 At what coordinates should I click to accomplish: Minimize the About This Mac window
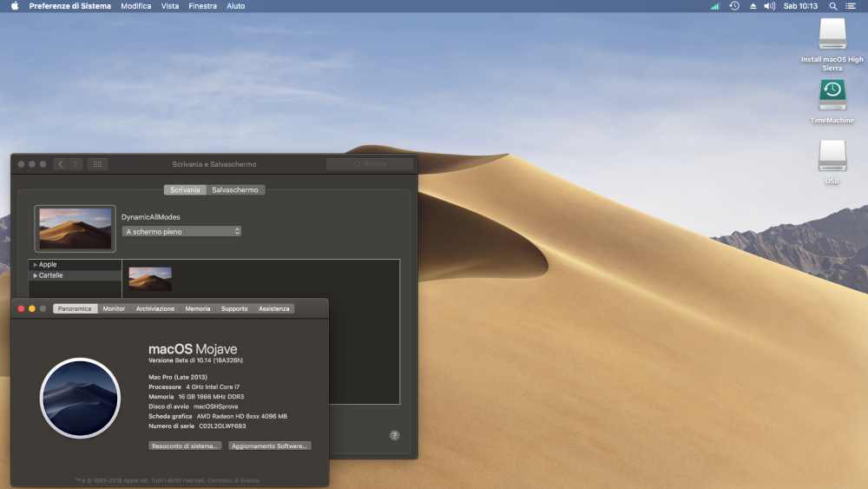tap(32, 308)
